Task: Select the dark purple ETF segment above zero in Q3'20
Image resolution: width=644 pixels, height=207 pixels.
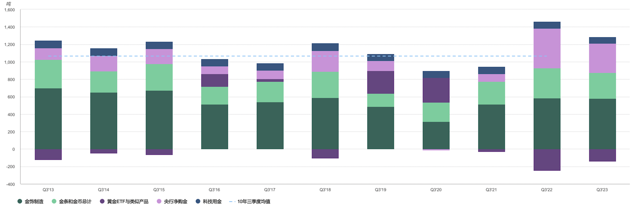Action: click(436, 90)
